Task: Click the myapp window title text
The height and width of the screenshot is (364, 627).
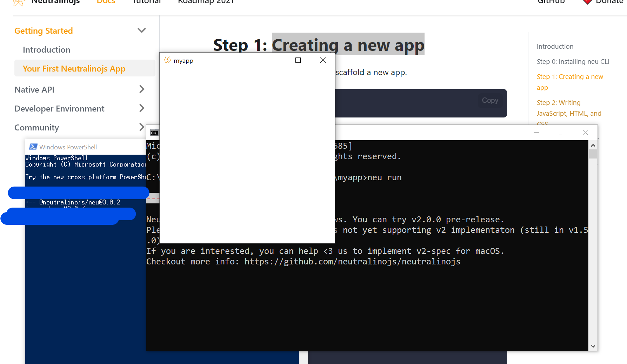Action: pyautogui.click(x=184, y=61)
